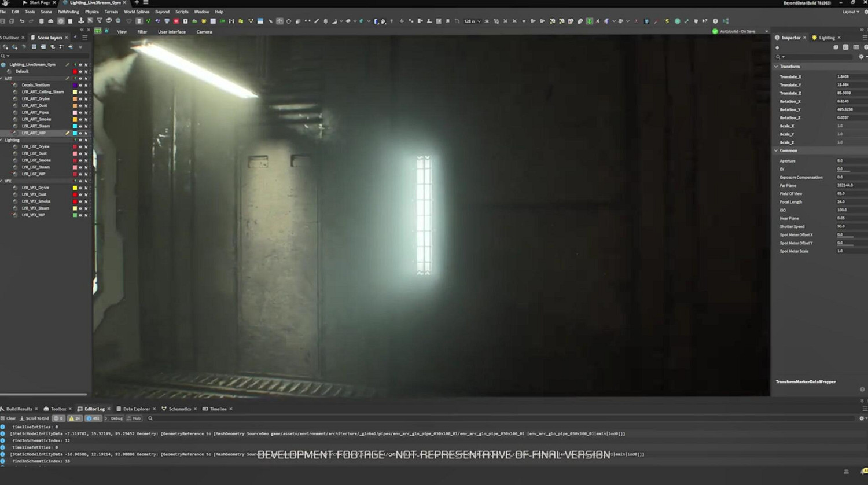Switch to the Data Explorer tab

[x=136, y=409]
